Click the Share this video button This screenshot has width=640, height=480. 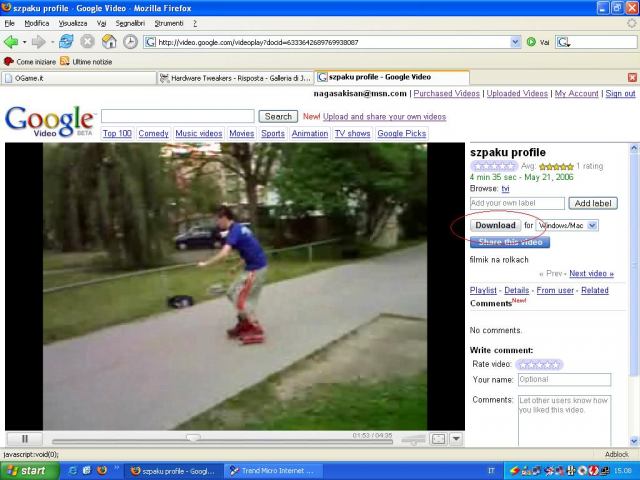coord(510,242)
